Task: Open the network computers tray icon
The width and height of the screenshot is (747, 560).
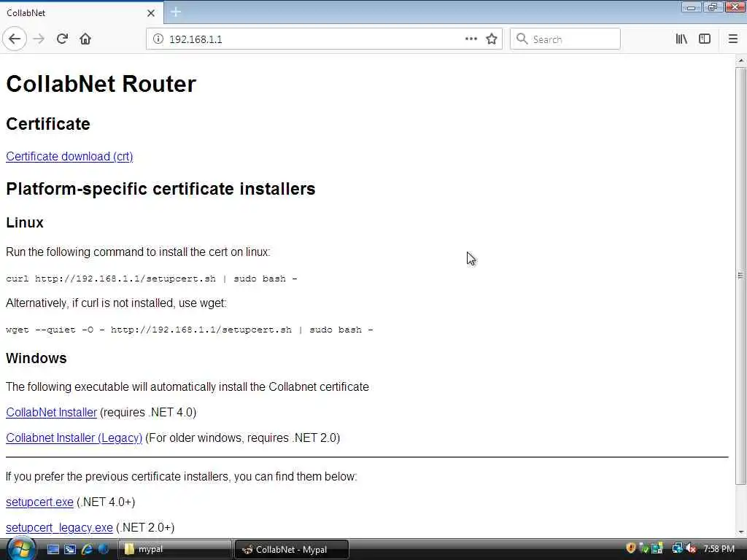Action: [657, 548]
